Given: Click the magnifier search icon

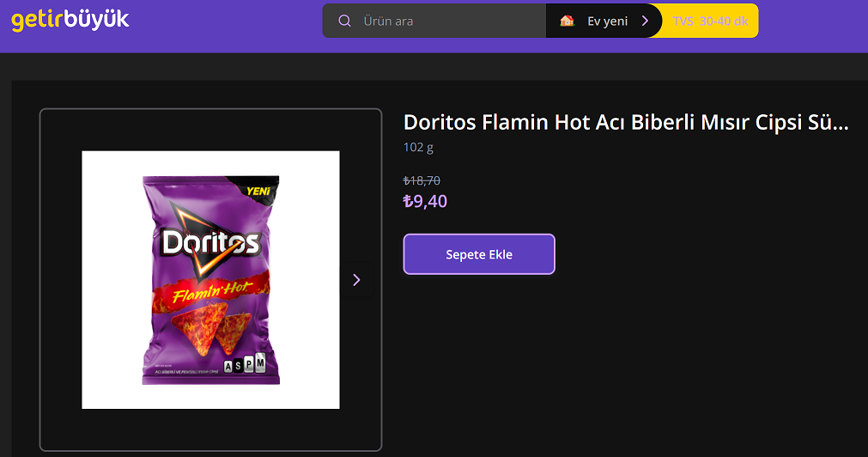Looking at the screenshot, I should [x=345, y=21].
